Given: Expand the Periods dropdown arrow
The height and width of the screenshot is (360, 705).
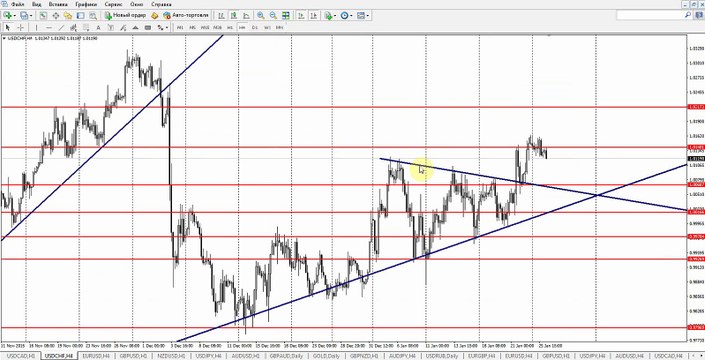Looking at the screenshot, I should [351, 16].
